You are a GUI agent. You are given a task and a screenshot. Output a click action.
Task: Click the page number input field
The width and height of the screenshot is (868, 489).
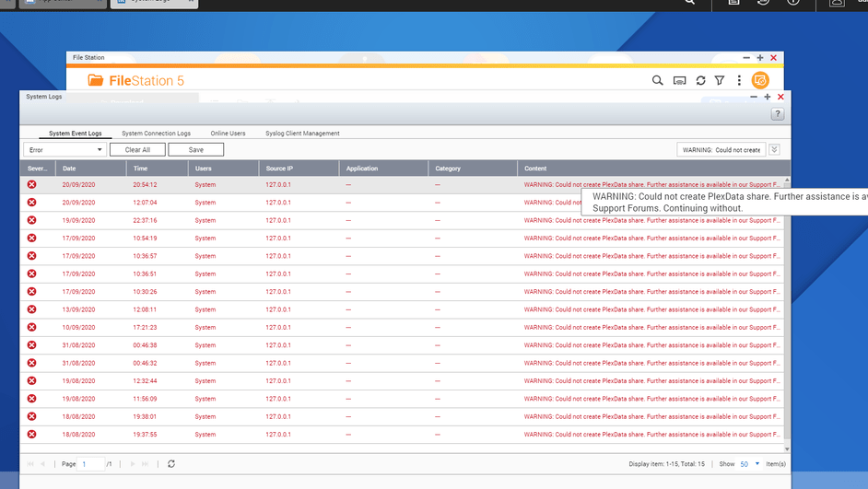point(92,464)
